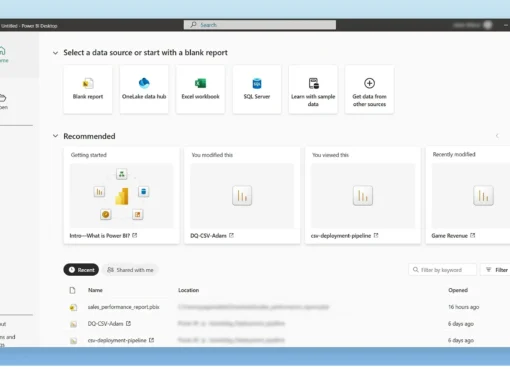510x369 pixels.
Task: Collapse the Recommended section
Action: tap(55, 136)
